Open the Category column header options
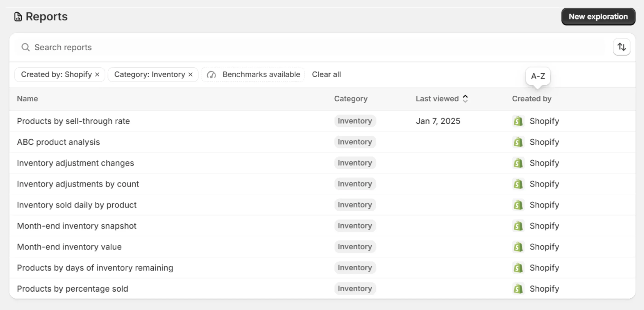 pyautogui.click(x=351, y=98)
